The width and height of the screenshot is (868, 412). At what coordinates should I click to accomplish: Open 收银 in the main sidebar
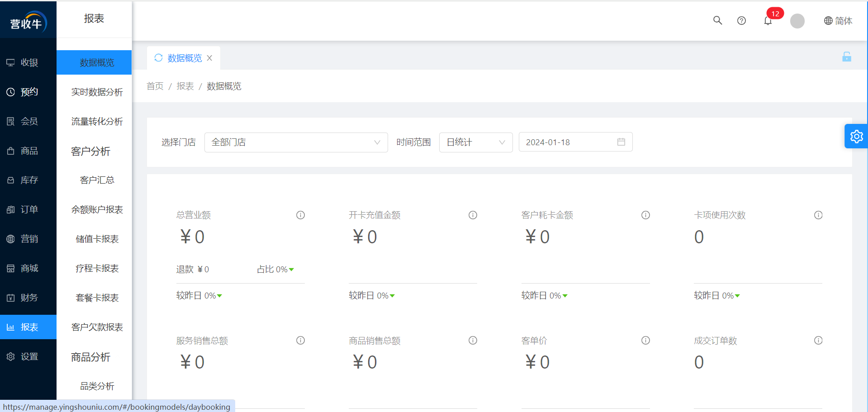coord(28,62)
